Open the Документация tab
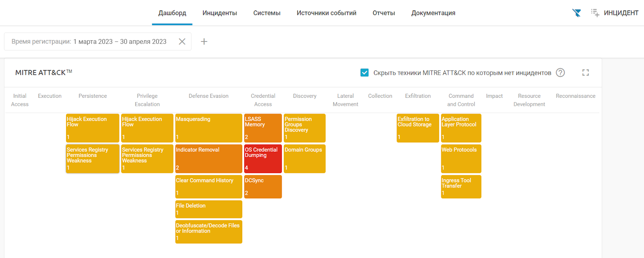This screenshot has height=258, width=644. 433,13
